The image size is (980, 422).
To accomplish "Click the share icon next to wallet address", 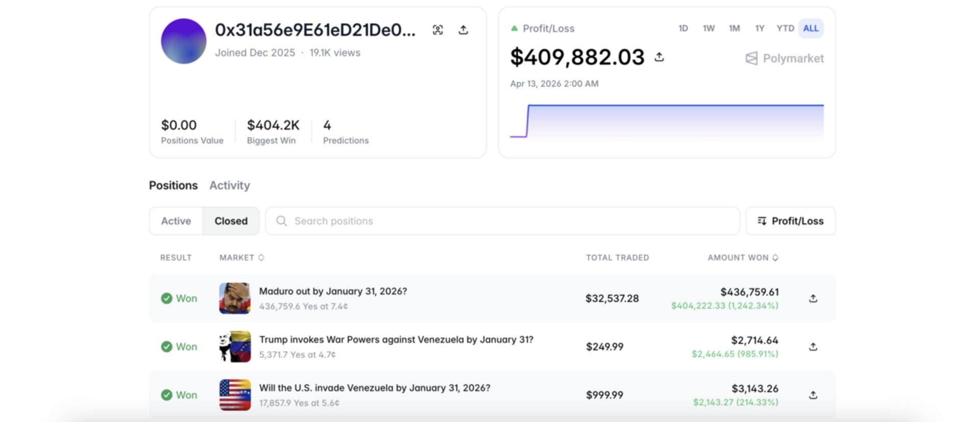I will (x=463, y=30).
